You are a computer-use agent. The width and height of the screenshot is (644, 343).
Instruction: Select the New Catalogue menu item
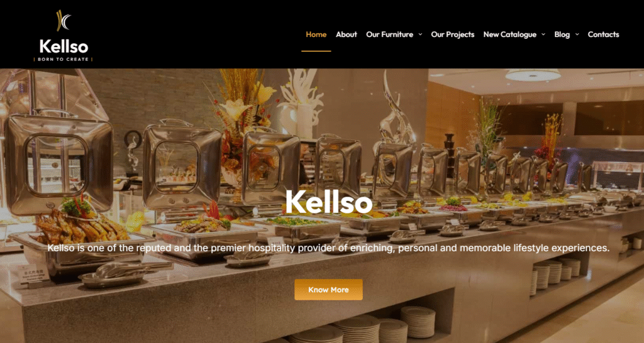coord(509,35)
